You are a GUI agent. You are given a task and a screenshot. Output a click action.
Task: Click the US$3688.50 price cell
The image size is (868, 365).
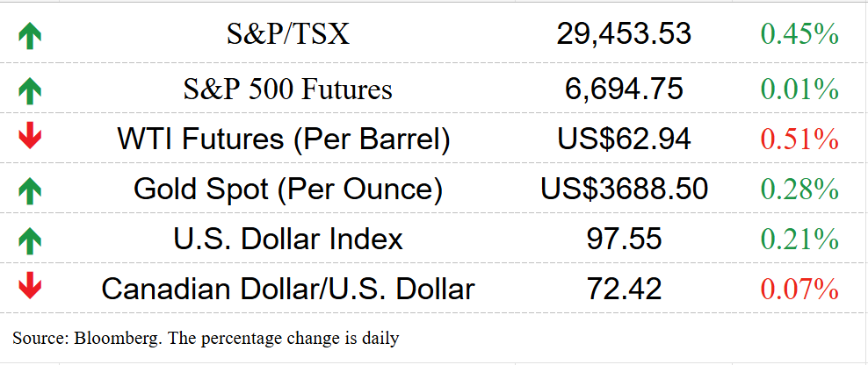(624, 190)
